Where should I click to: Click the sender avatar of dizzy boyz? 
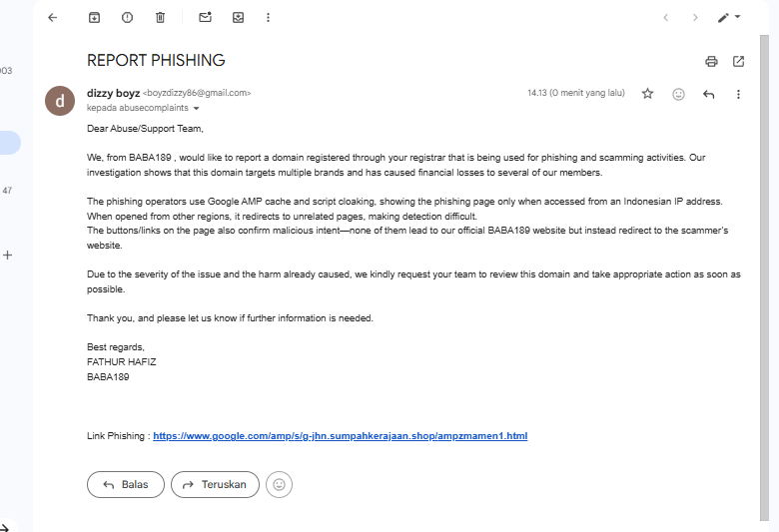point(60,101)
